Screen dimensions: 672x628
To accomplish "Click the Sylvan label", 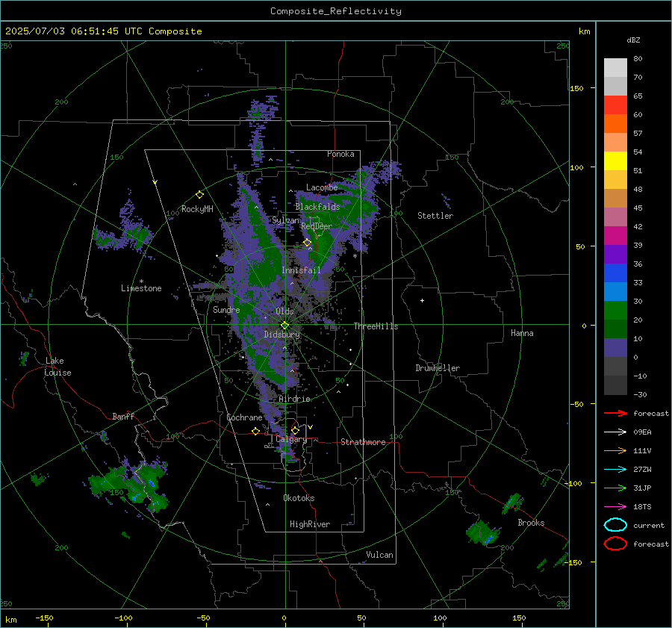I will (x=285, y=220).
